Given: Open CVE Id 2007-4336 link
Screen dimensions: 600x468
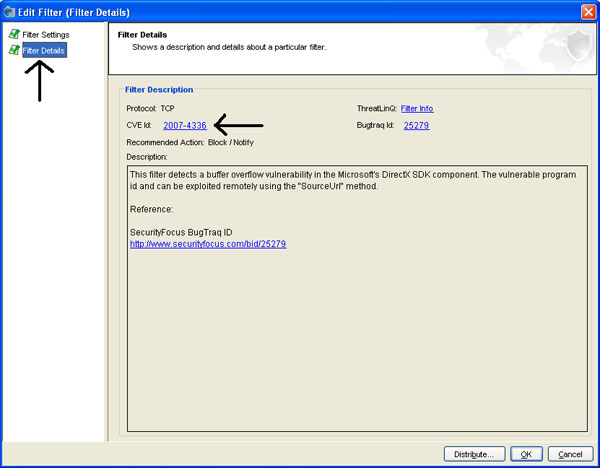Looking at the screenshot, I should click(x=185, y=125).
